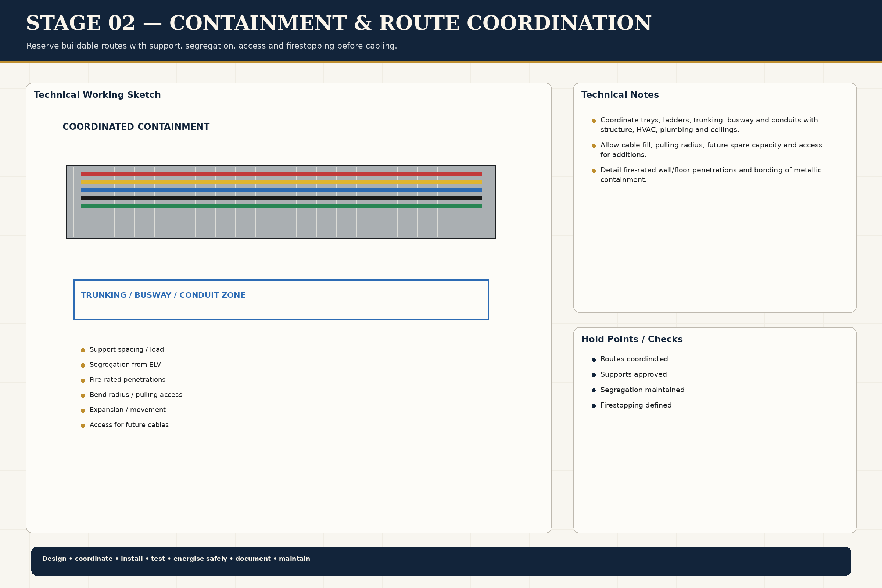Click the 'Hold Points / Checks' heading
The height and width of the screenshot is (588, 882).
(632, 339)
